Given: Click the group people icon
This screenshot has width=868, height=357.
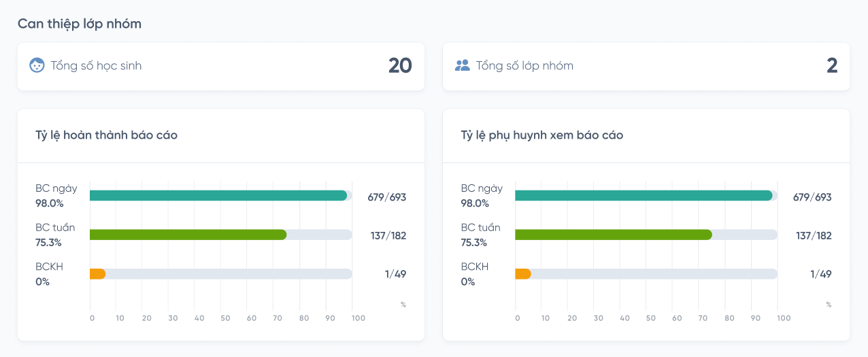Looking at the screenshot, I should pos(463,65).
